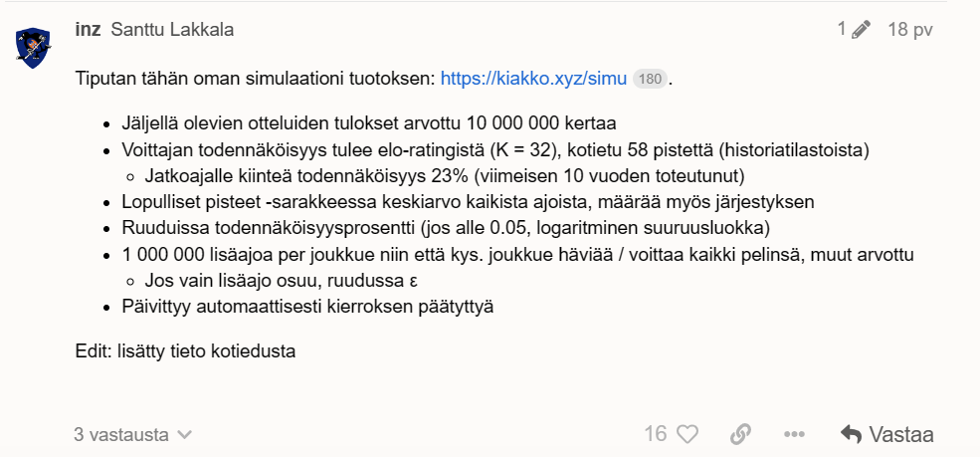
Task: Click the edit count number 1
Action: tap(842, 30)
